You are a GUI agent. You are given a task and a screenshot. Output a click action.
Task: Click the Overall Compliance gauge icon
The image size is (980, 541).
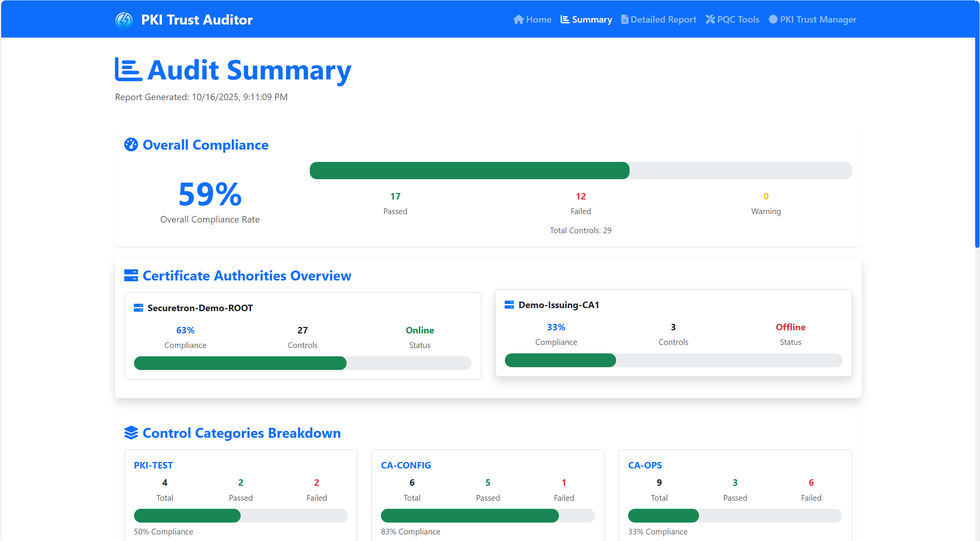tap(131, 145)
